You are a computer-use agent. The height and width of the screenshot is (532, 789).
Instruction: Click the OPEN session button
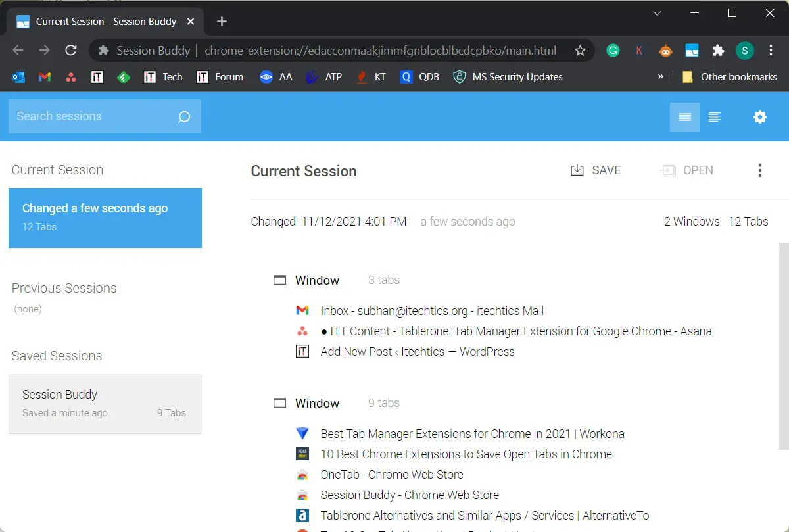(x=686, y=170)
